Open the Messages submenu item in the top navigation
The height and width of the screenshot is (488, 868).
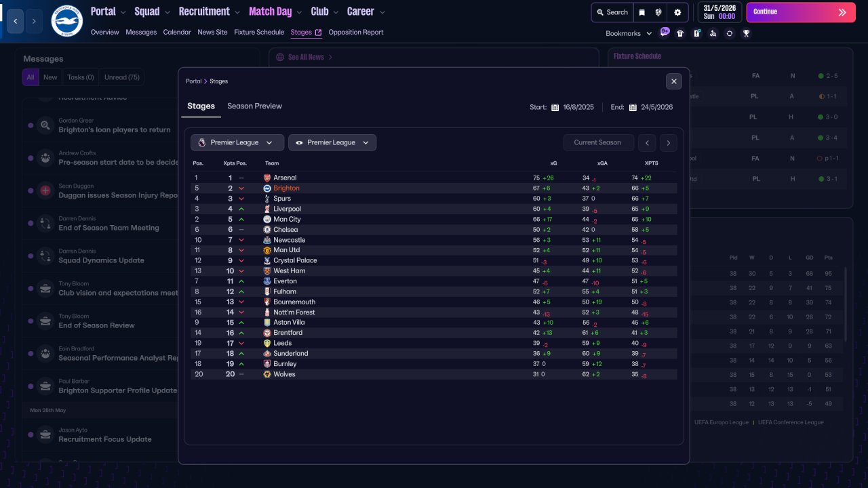point(141,32)
